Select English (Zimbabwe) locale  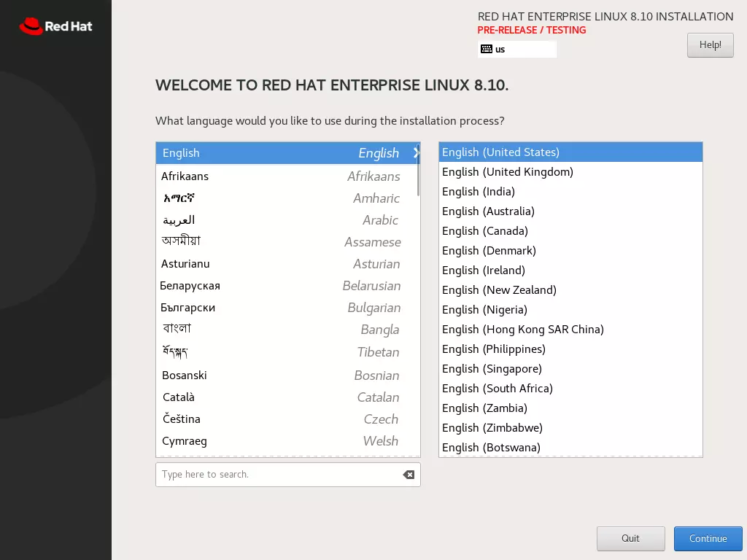coord(492,427)
